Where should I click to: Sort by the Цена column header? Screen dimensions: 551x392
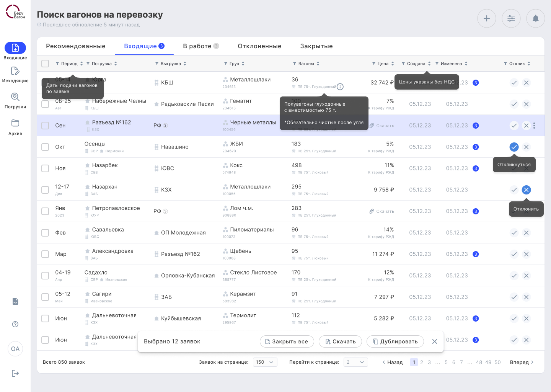point(383,64)
